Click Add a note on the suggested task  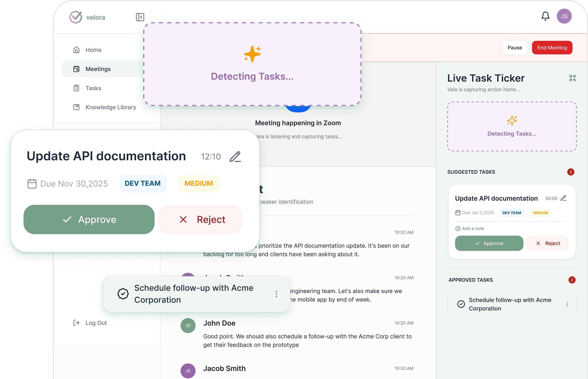point(470,229)
